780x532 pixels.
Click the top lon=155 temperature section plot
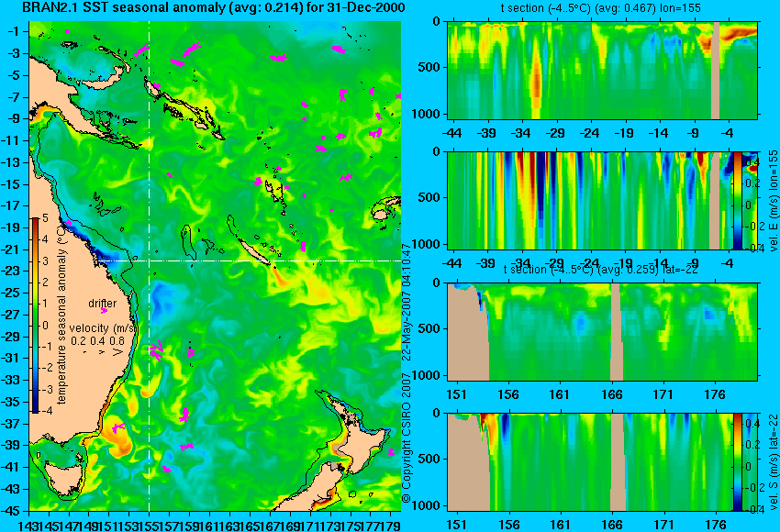602,70
